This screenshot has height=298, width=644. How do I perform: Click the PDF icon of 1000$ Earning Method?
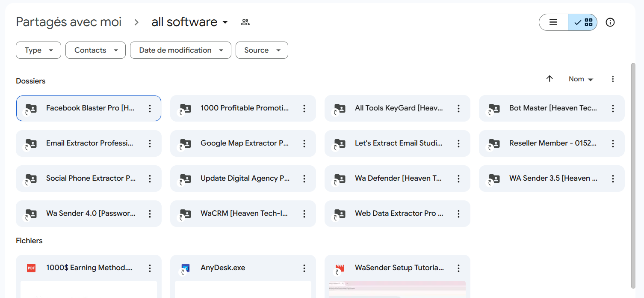(x=31, y=268)
